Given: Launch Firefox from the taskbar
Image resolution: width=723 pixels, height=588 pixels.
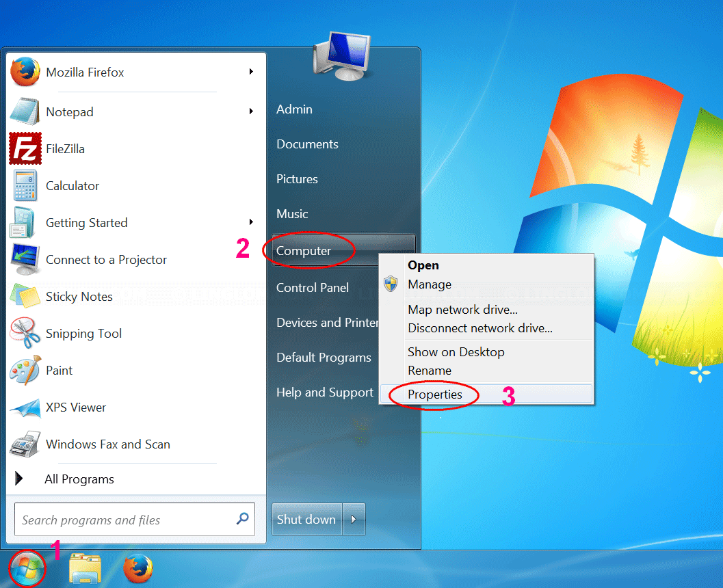Looking at the screenshot, I should click(138, 569).
